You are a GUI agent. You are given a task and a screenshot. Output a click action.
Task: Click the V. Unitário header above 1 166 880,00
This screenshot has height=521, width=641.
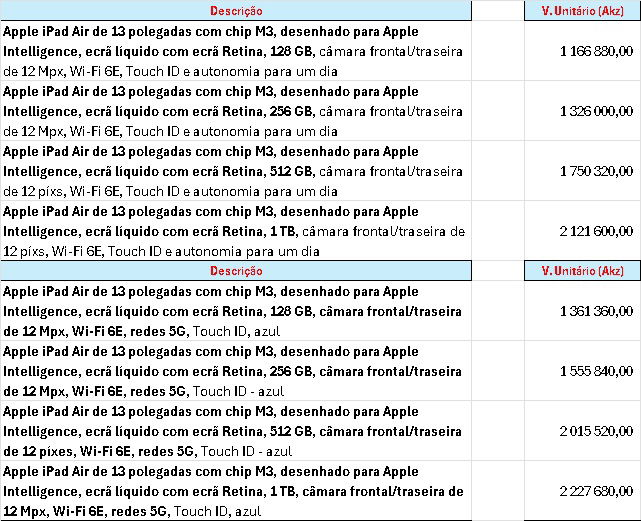(581, 11)
